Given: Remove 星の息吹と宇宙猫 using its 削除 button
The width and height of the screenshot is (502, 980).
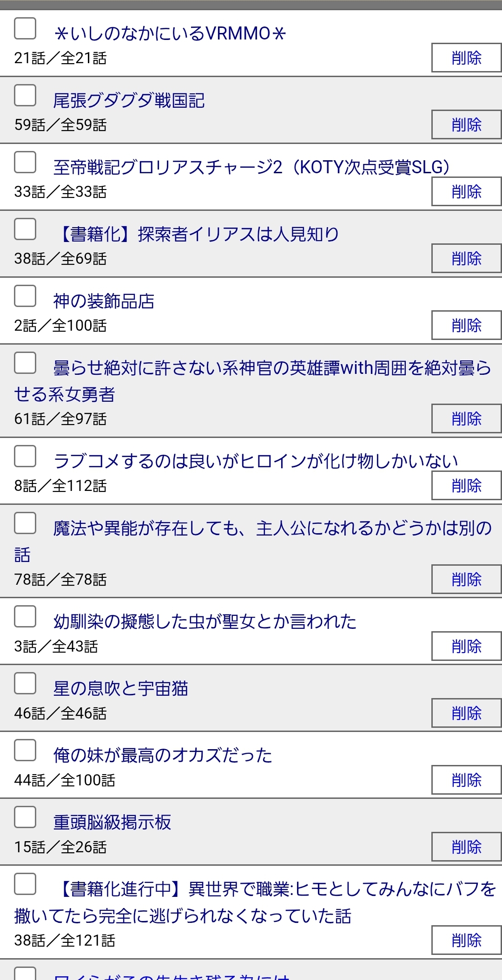Looking at the screenshot, I should click(466, 713).
